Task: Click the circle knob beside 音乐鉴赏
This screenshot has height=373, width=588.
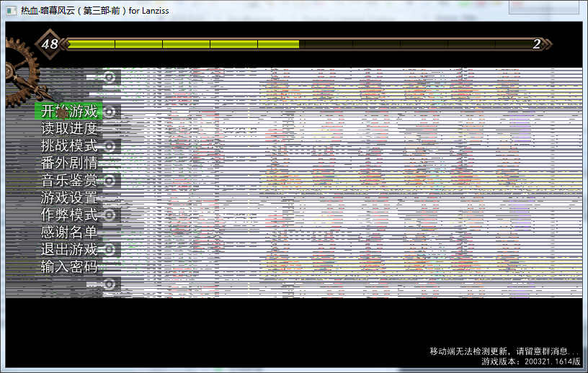Action: [x=109, y=180]
